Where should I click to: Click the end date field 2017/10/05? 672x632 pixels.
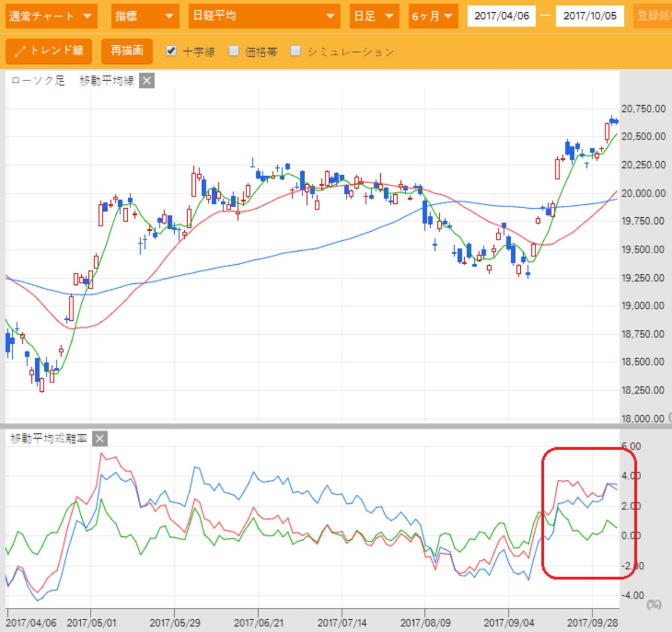point(590,16)
